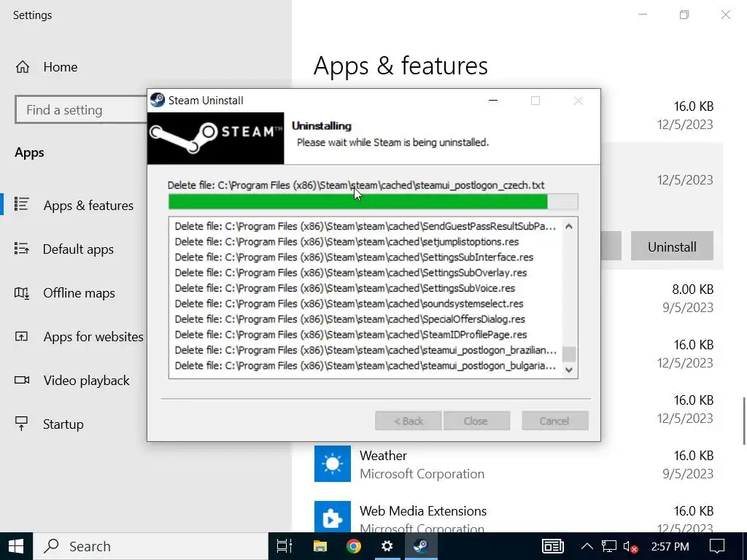Click the Default apps sidebar icon
Viewport: 747px width, 560px height.
click(21, 248)
